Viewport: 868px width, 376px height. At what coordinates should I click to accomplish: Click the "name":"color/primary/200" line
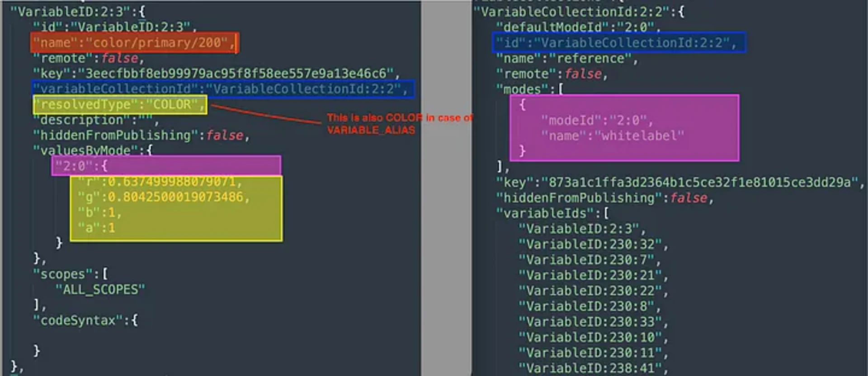(x=134, y=43)
